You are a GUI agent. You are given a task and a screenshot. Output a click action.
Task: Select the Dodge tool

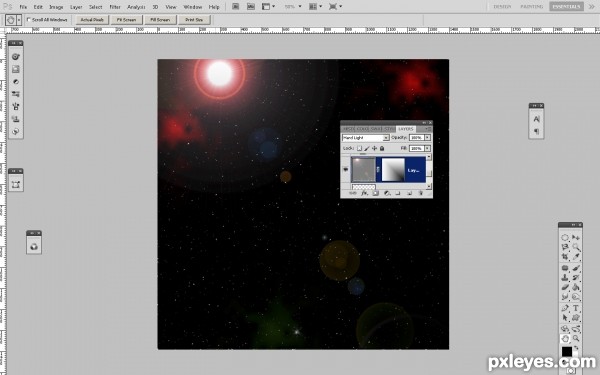[576, 297]
